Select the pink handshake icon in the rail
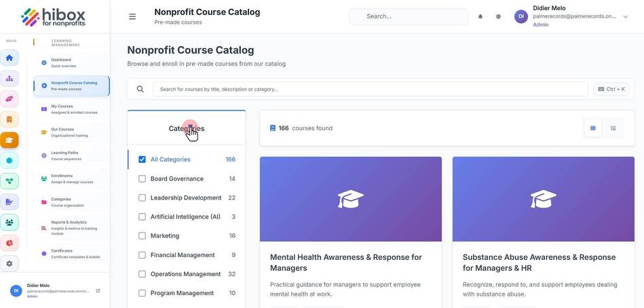The height and width of the screenshot is (308, 644). (x=10, y=99)
